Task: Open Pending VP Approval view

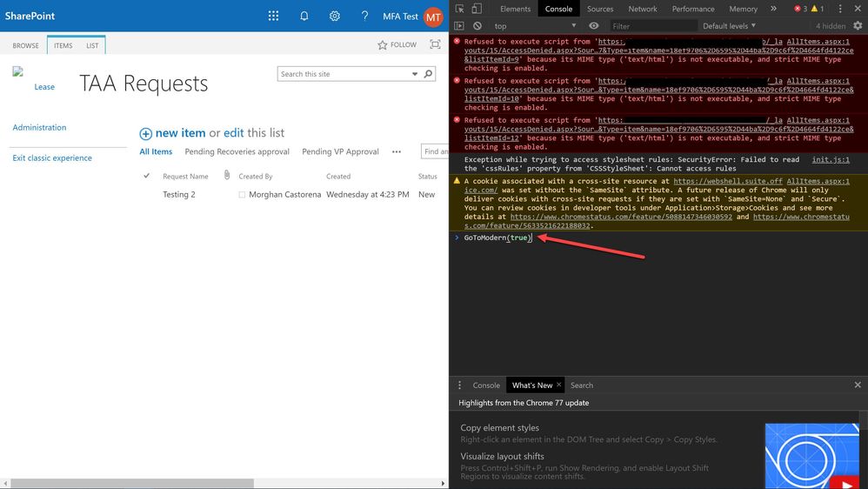Action: 340,151
